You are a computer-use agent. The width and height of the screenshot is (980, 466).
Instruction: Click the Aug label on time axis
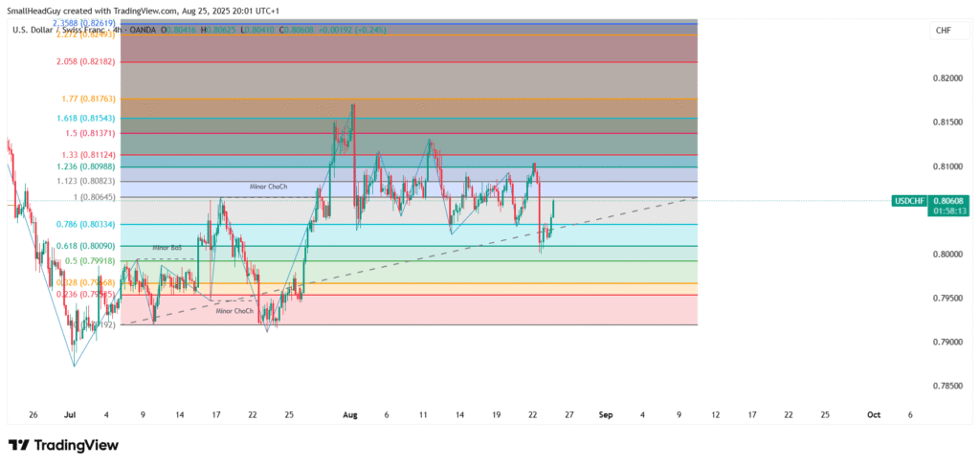(x=349, y=415)
